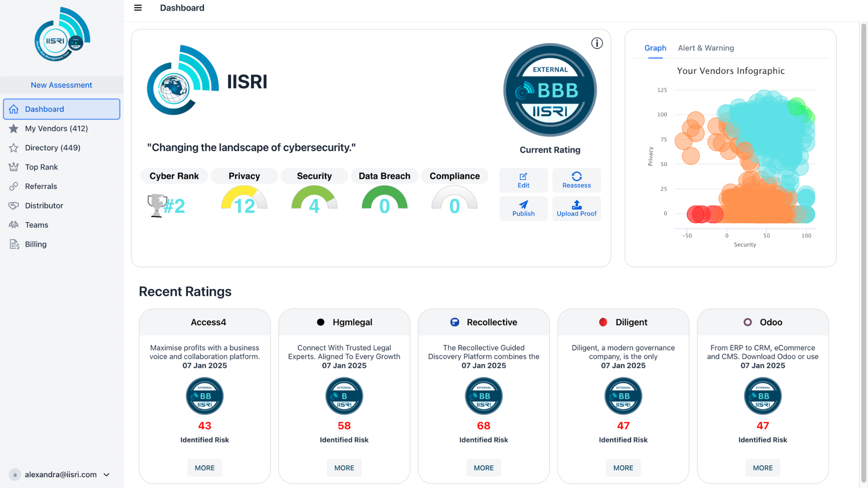Click the Recollective BB rating badge
The image size is (868, 488).
point(484,396)
